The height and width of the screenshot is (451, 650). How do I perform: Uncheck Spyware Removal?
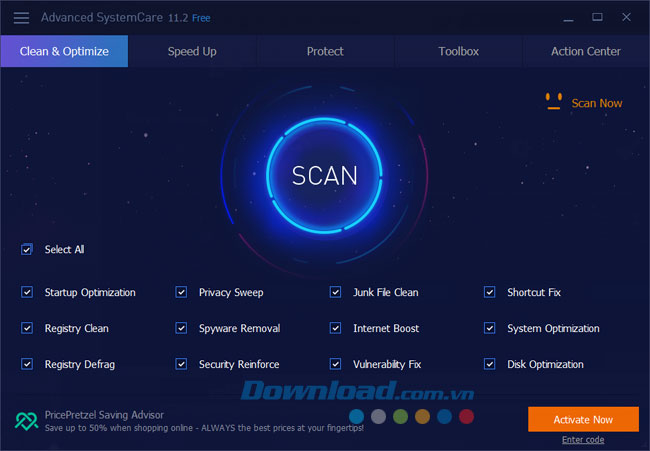181,328
